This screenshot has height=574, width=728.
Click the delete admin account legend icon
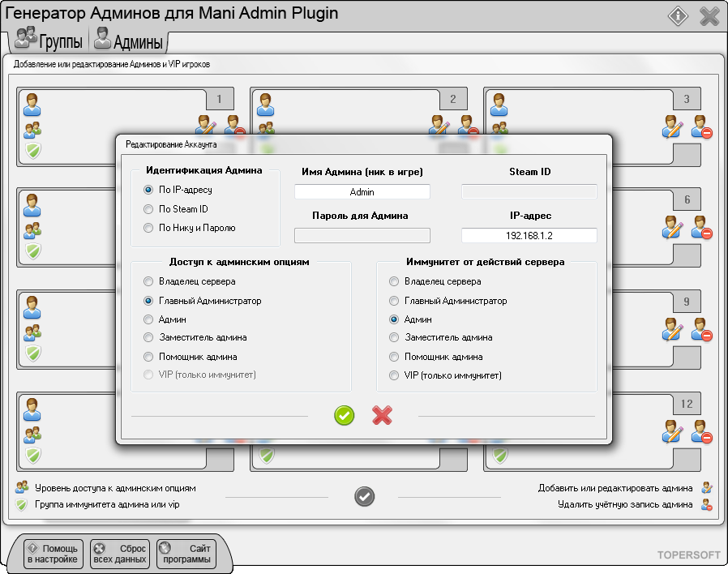coord(707,504)
